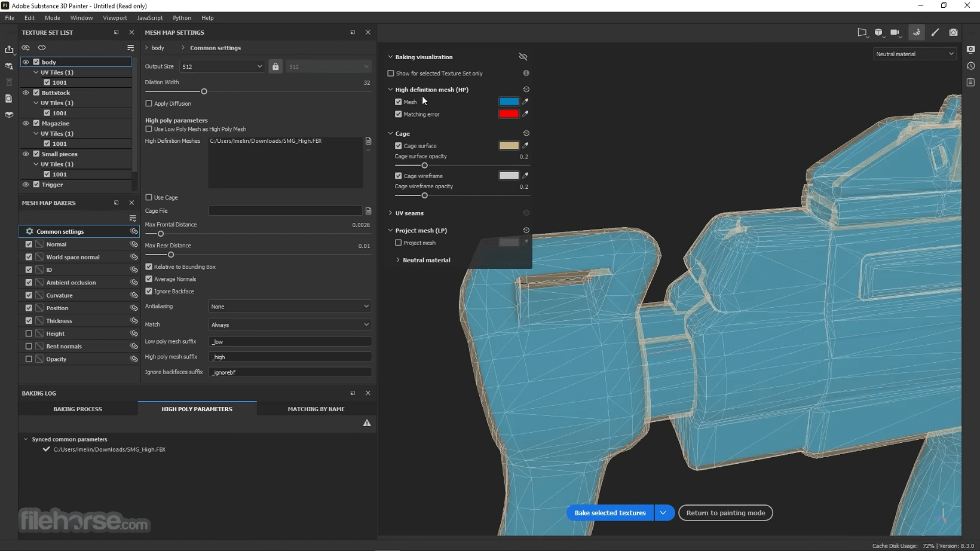
Task: Open the File menu
Action: pos(10,18)
